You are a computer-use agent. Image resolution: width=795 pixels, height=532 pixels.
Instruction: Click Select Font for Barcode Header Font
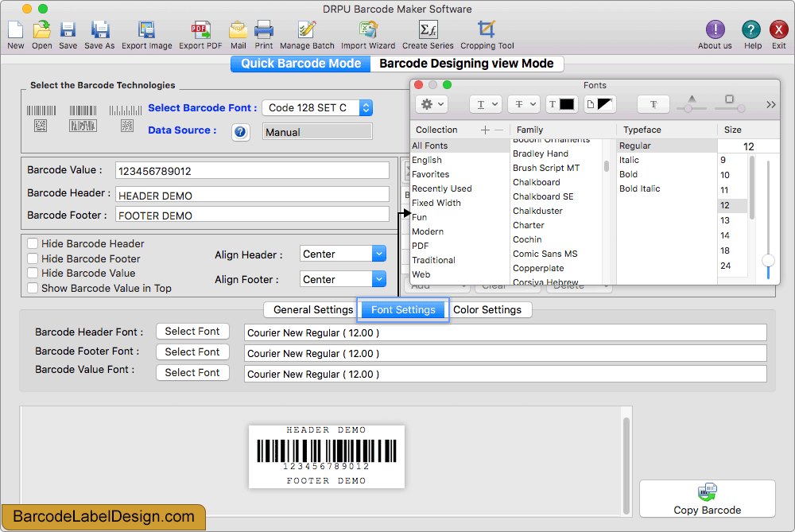pyautogui.click(x=192, y=331)
